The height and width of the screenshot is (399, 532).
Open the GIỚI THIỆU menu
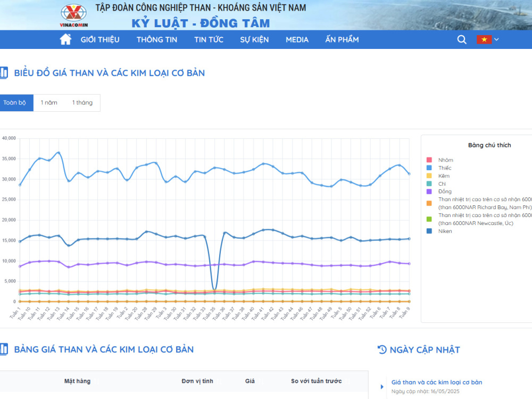(100, 40)
